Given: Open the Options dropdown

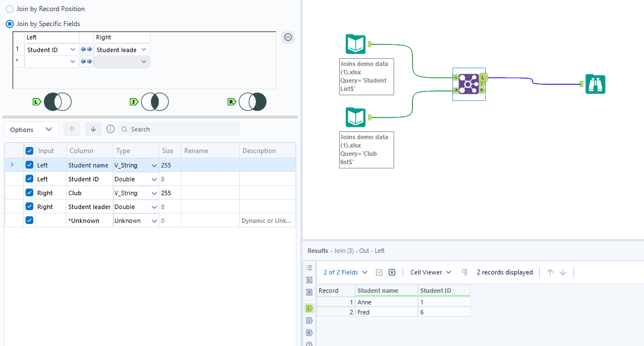Looking at the screenshot, I should [x=32, y=129].
